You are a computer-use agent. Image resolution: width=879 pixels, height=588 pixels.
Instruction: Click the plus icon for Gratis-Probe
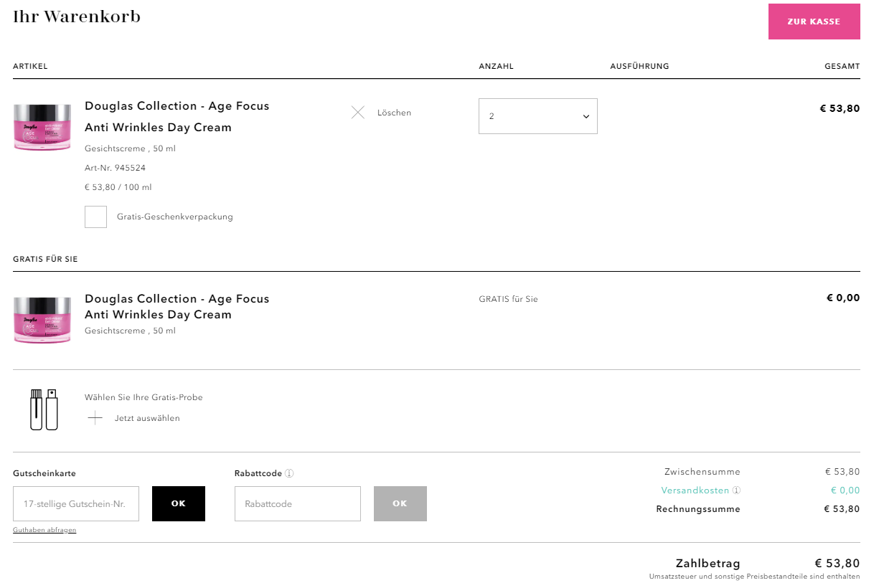(x=95, y=418)
